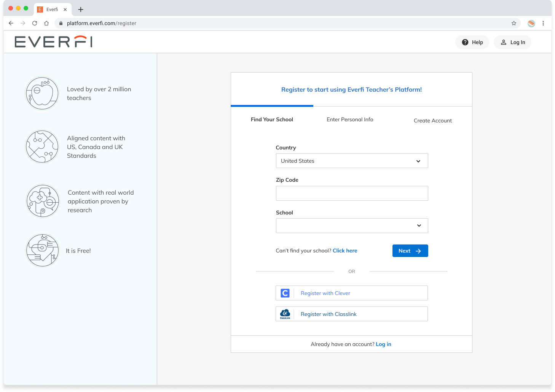Select the Enter Personal Info step

pyautogui.click(x=350, y=119)
